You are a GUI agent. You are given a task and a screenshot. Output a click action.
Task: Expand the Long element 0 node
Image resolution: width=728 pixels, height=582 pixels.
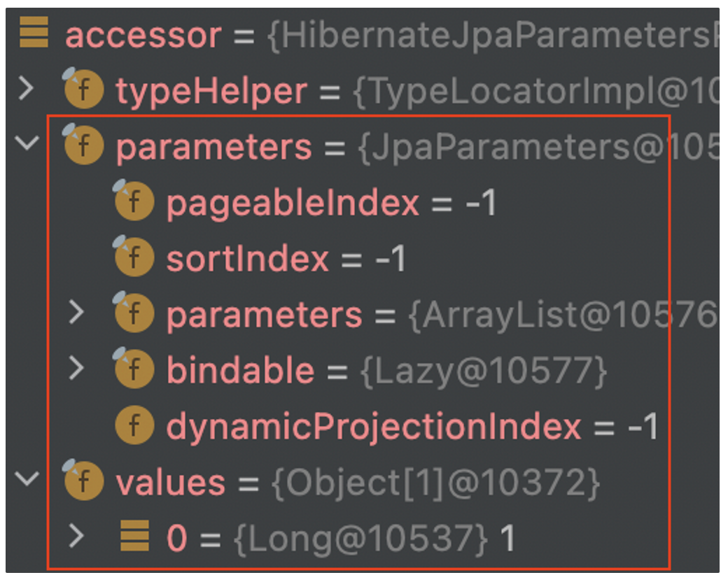coord(76,536)
